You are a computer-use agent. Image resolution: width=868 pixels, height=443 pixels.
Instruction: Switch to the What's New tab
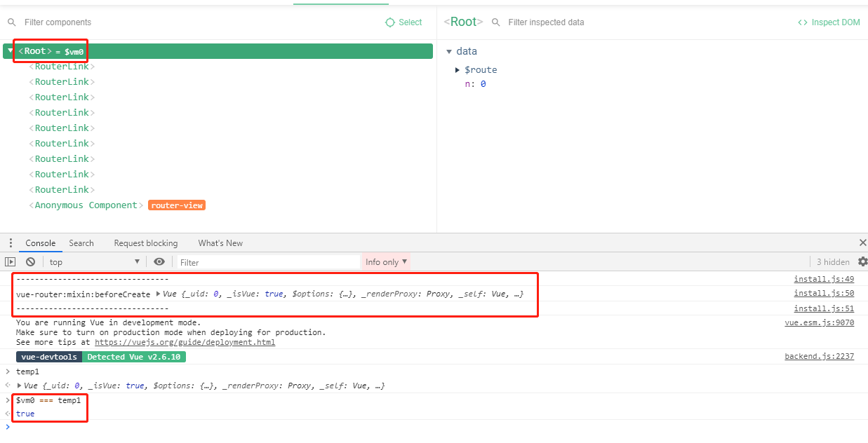tap(220, 243)
